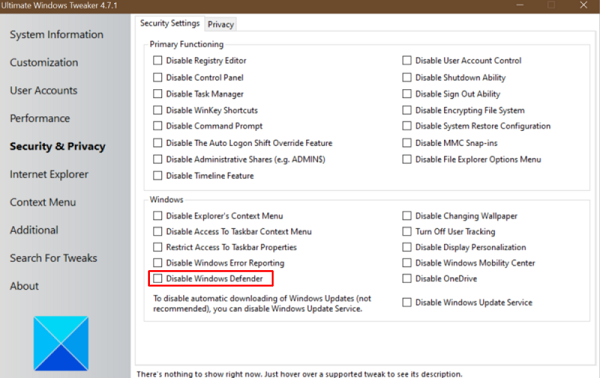Click the Windows Updates note text
600x378 pixels.
[x=262, y=303]
